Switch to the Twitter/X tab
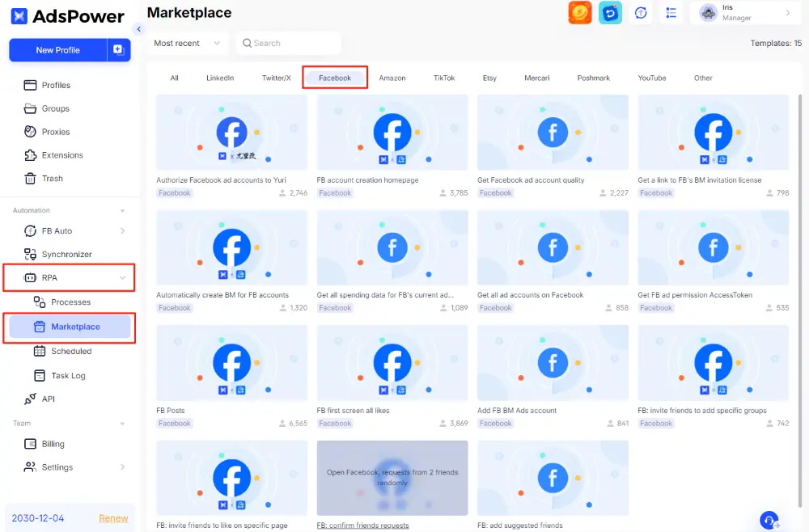The width and height of the screenshot is (809, 532). click(x=277, y=78)
